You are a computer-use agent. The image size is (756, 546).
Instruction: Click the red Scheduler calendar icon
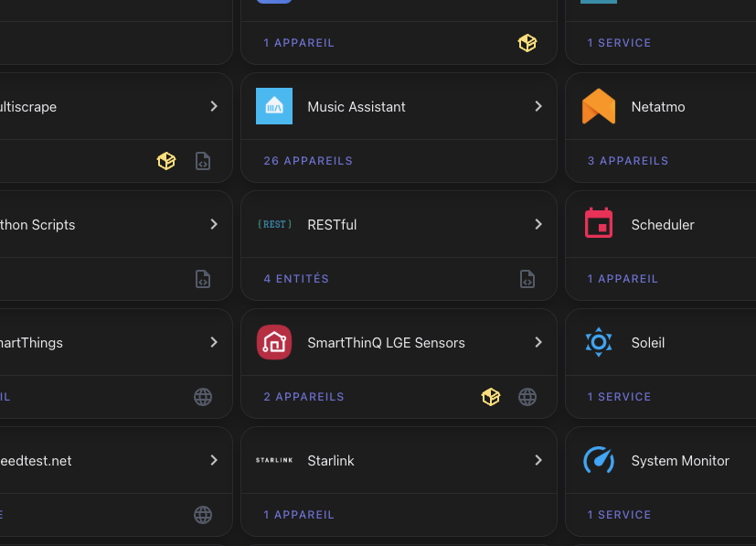coord(598,224)
